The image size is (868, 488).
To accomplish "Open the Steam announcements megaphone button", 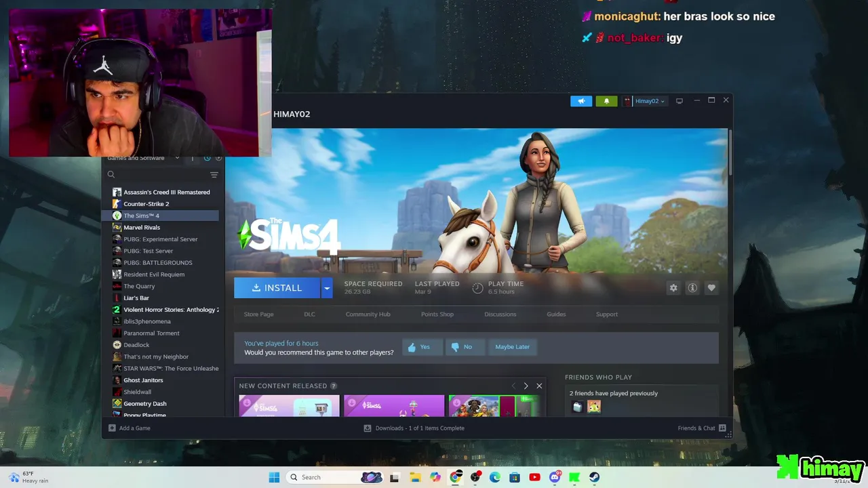I will (x=581, y=101).
